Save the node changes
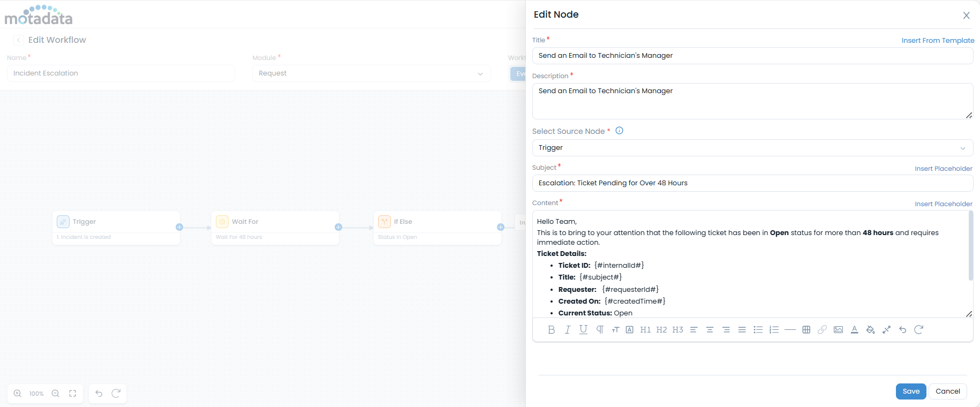The image size is (980, 407). 911,391
